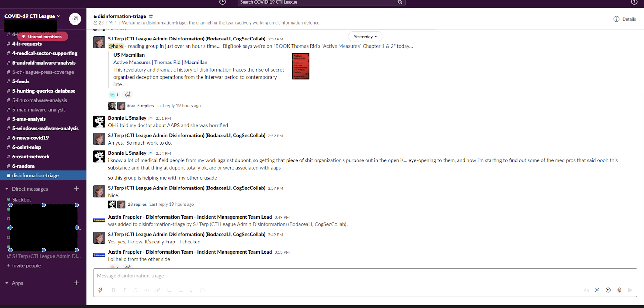This screenshot has height=308, width=644.
Task: Jump to Unread mentions
Action: click(x=42, y=37)
